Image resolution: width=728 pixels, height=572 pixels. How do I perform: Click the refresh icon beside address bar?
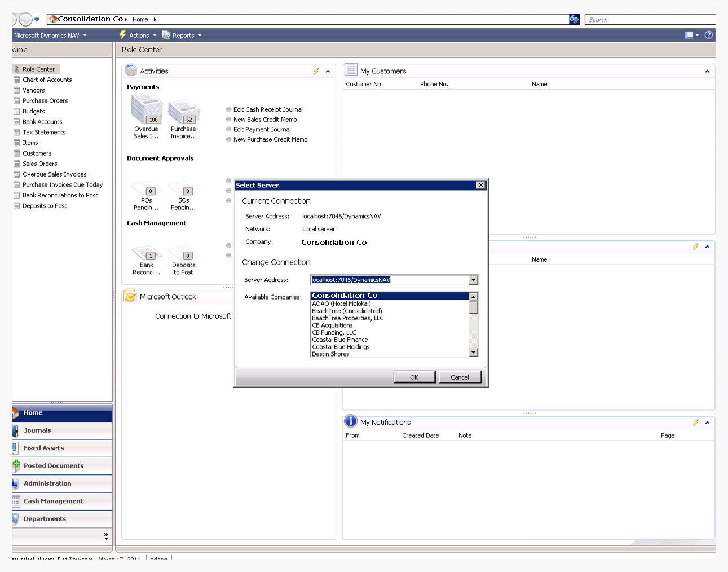tap(574, 19)
